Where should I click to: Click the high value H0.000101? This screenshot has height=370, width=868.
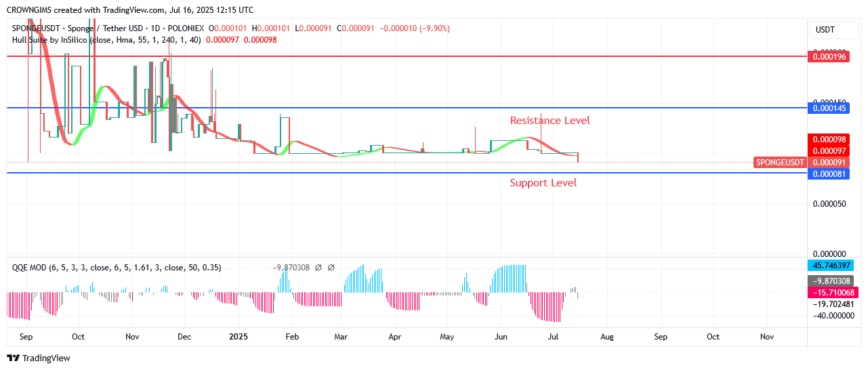pos(271,28)
